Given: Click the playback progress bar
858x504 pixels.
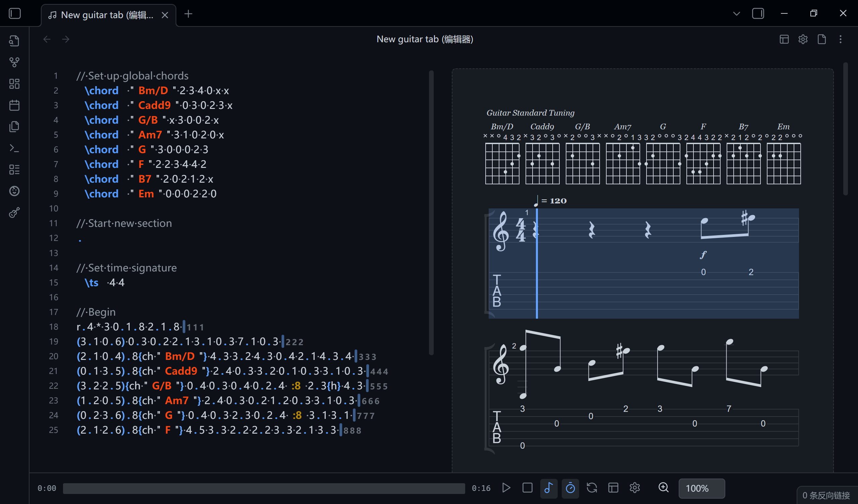Looking at the screenshot, I should pyautogui.click(x=264, y=488).
